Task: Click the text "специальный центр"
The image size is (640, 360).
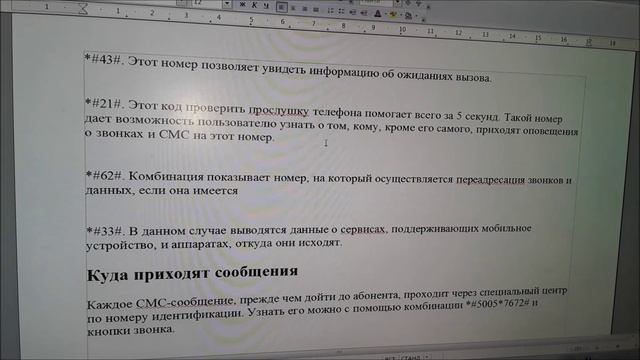Action: [523, 291]
